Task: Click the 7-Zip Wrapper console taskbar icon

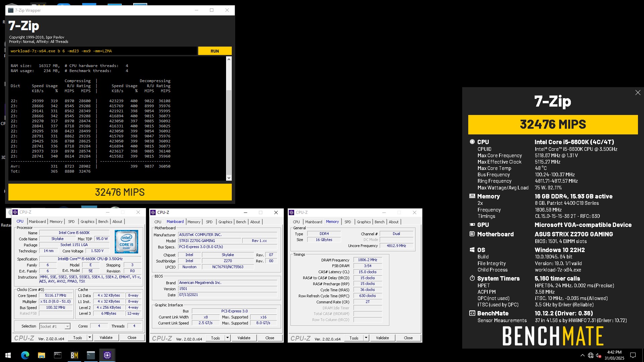Action: (x=91, y=355)
